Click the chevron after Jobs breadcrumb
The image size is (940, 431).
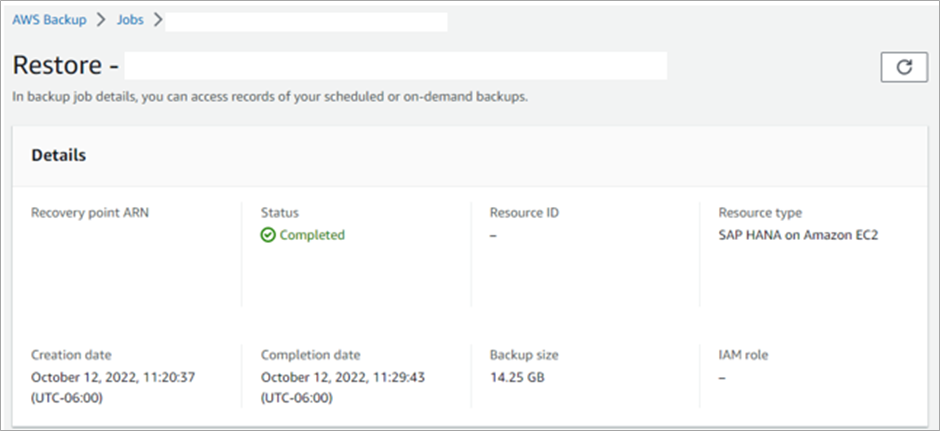pyautogui.click(x=158, y=20)
